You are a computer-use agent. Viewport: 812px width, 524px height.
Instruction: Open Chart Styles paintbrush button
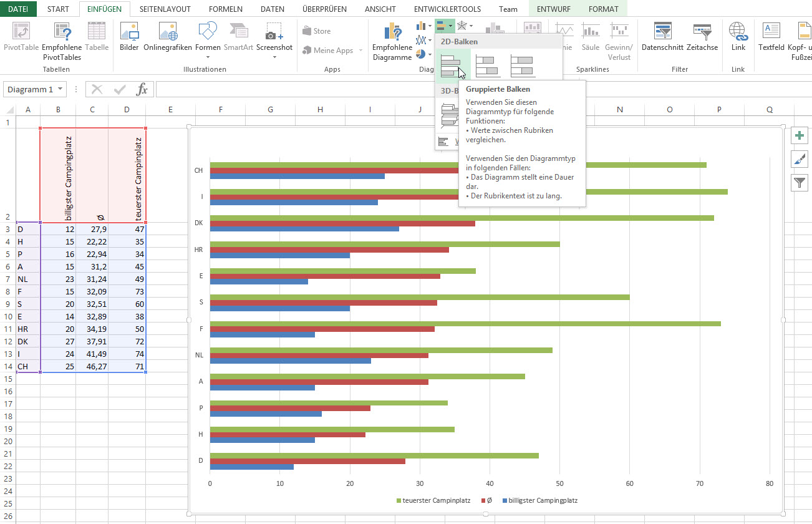(x=799, y=159)
